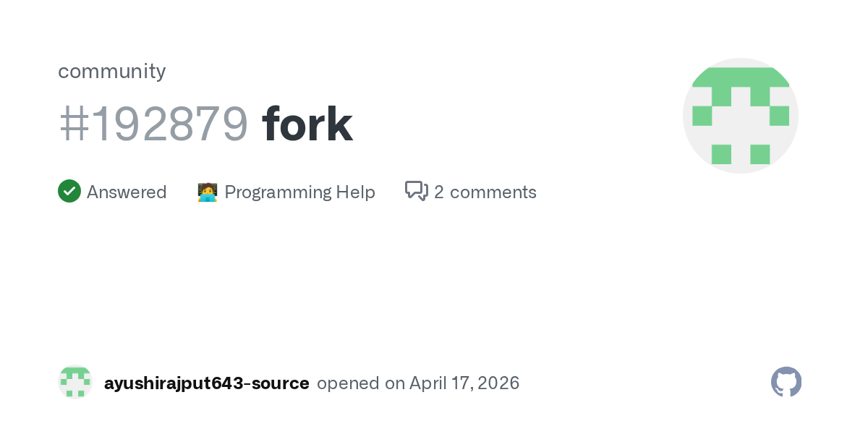Click the Answered status label
The width and height of the screenshot is (868, 434).
(x=127, y=192)
